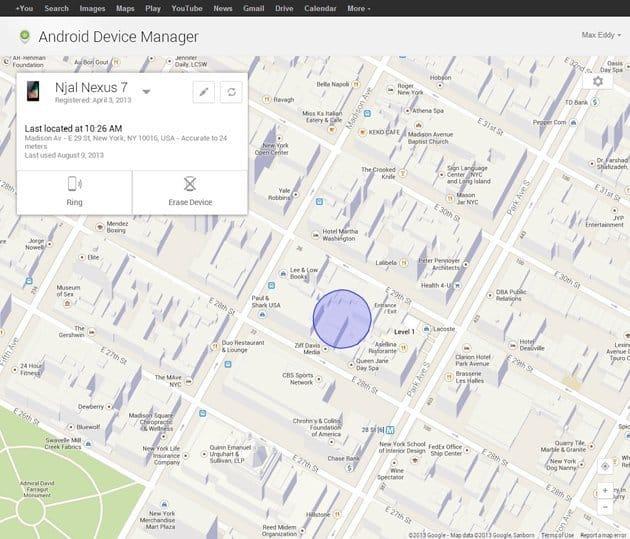Click the blue device location circle
This screenshot has height=539, width=630.
[x=342, y=319]
